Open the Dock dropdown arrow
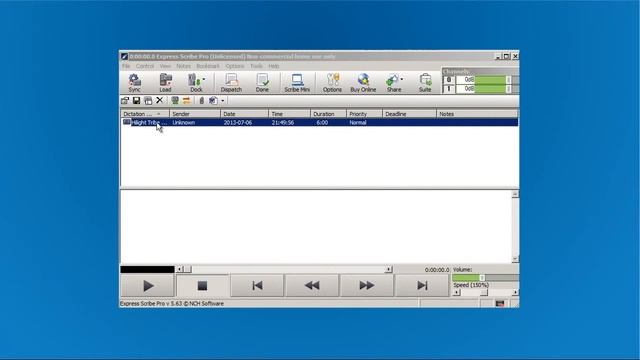The height and width of the screenshot is (360, 640). coord(204,80)
